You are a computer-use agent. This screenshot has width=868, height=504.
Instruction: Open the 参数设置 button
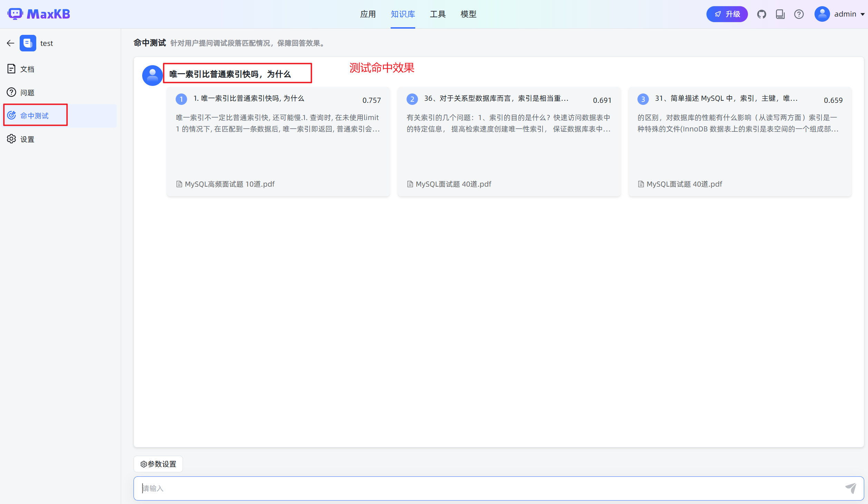tap(158, 464)
